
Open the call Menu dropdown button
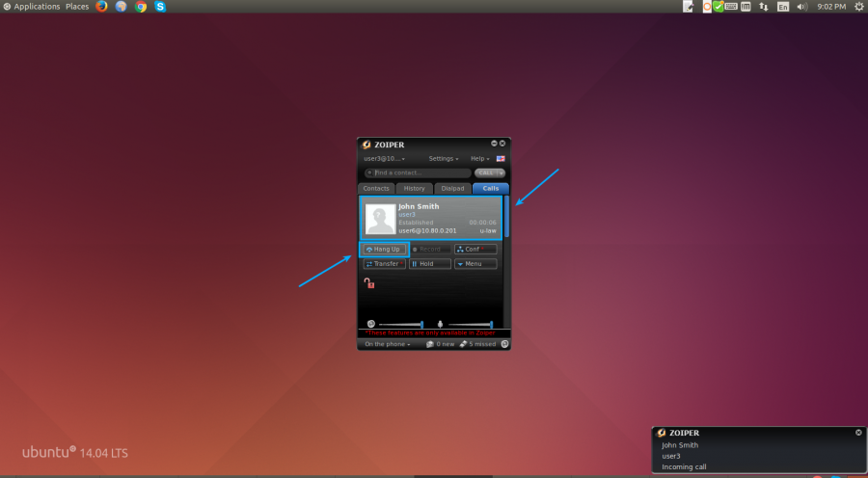475,264
